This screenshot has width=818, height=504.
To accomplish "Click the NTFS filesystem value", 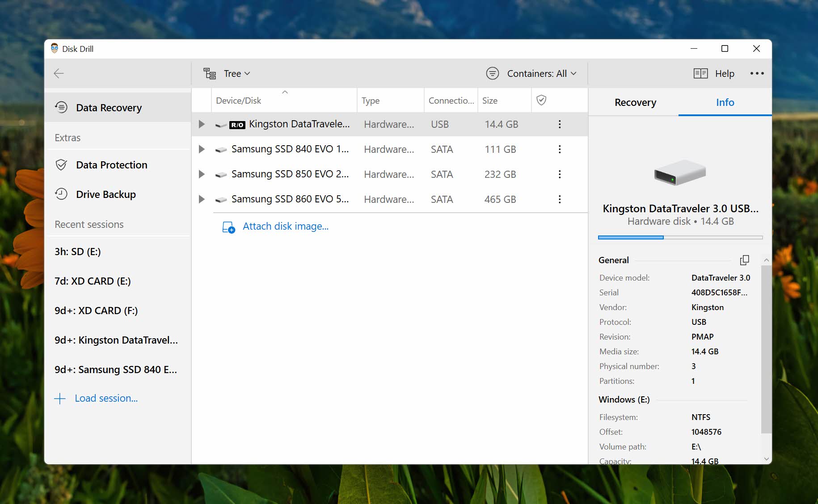I will click(x=700, y=417).
